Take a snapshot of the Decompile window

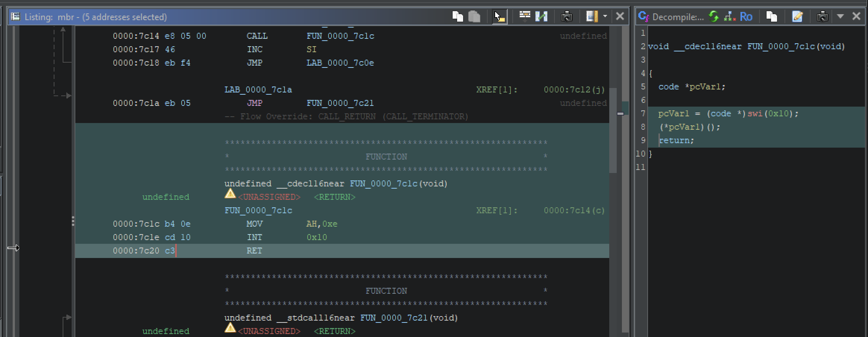[x=823, y=16]
